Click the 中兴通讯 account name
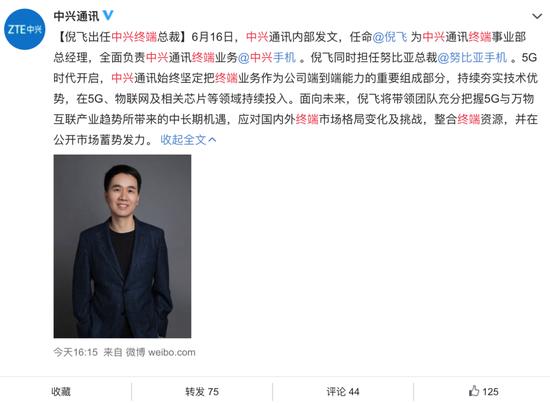Image resolution: width=550 pixels, height=403 pixels. [76, 16]
